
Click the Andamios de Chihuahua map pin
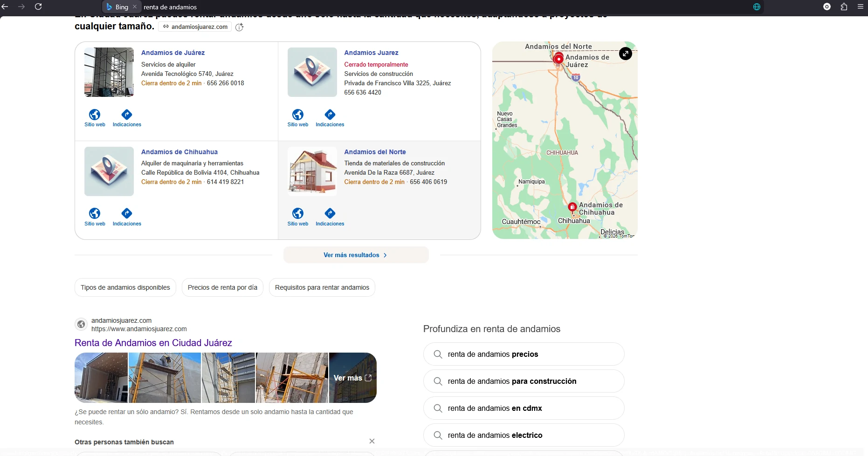click(572, 207)
